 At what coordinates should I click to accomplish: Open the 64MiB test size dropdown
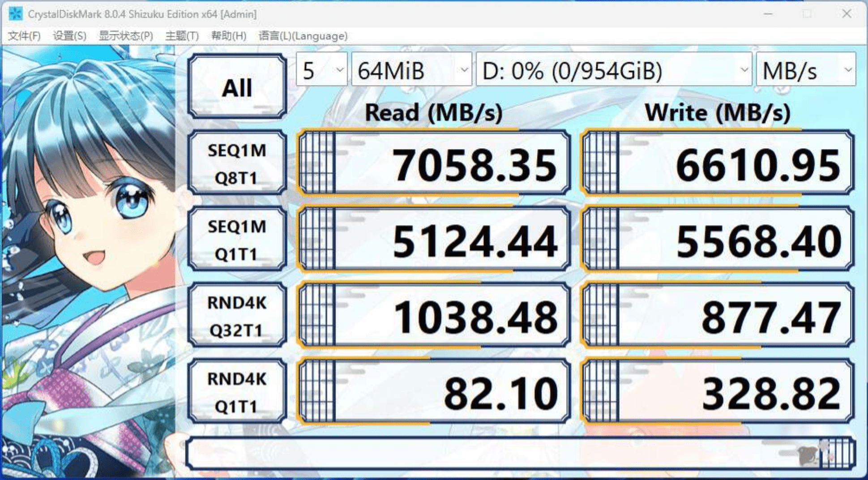coord(411,70)
